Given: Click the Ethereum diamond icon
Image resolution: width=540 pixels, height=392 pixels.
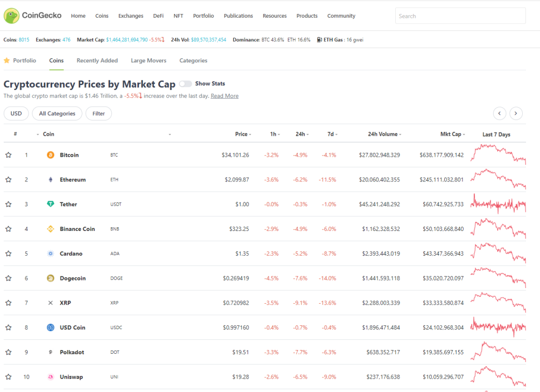Looking at the screenshot, I should (50, 179).
